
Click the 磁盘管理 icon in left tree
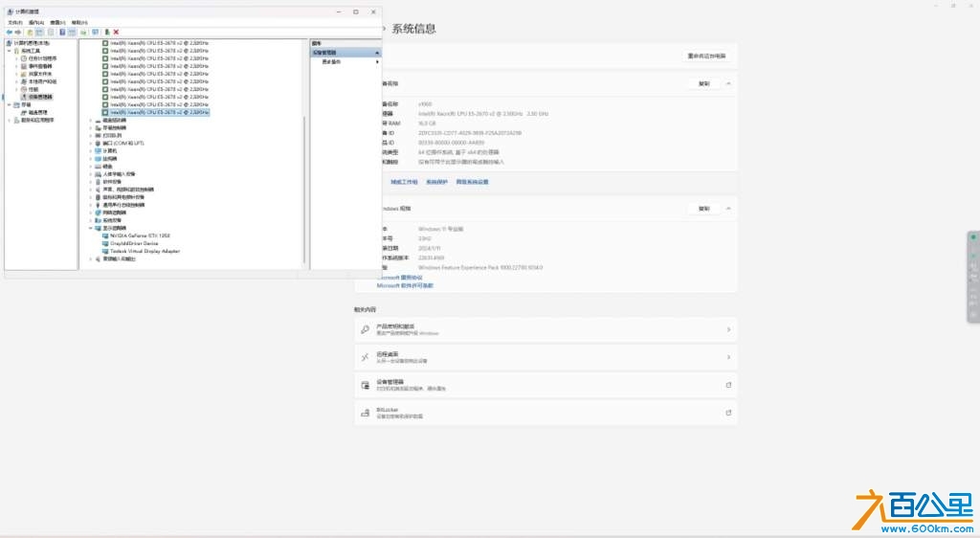24,112
